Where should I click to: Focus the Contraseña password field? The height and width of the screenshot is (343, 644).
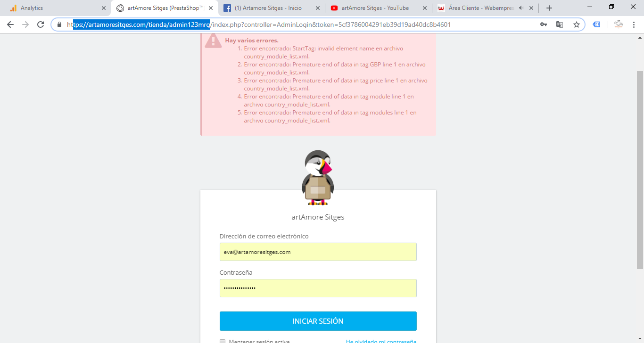tap(318, 288)
